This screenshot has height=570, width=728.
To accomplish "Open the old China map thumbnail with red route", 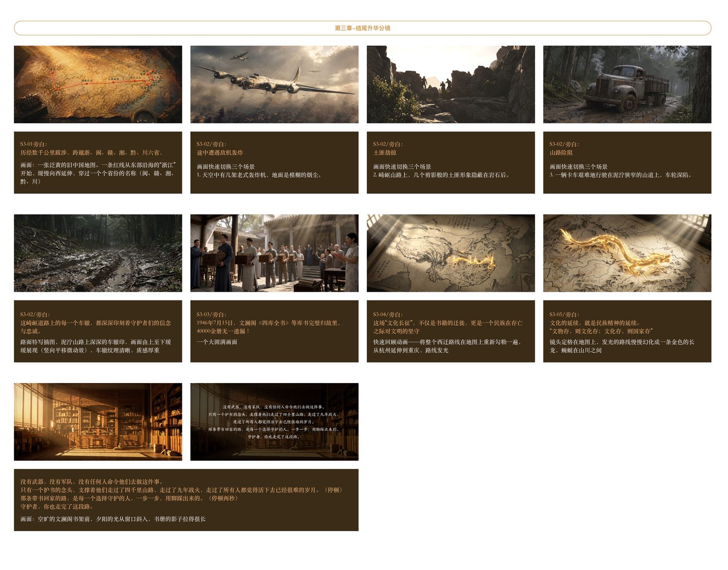I will coord(98,84).
